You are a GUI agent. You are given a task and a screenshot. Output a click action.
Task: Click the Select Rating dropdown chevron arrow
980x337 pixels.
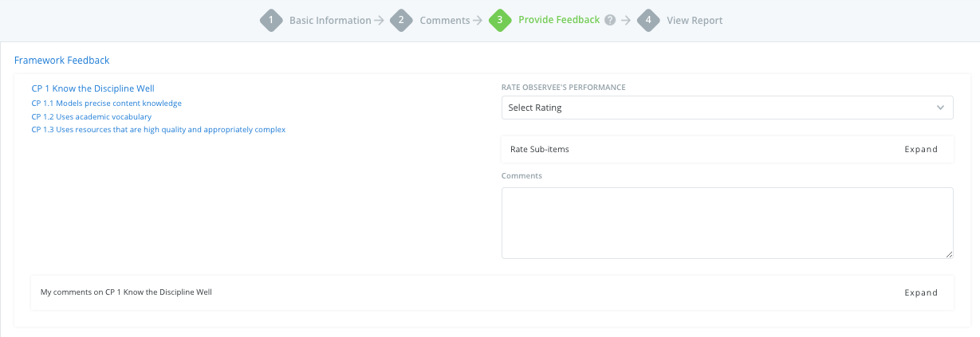(x=941, y=108)
